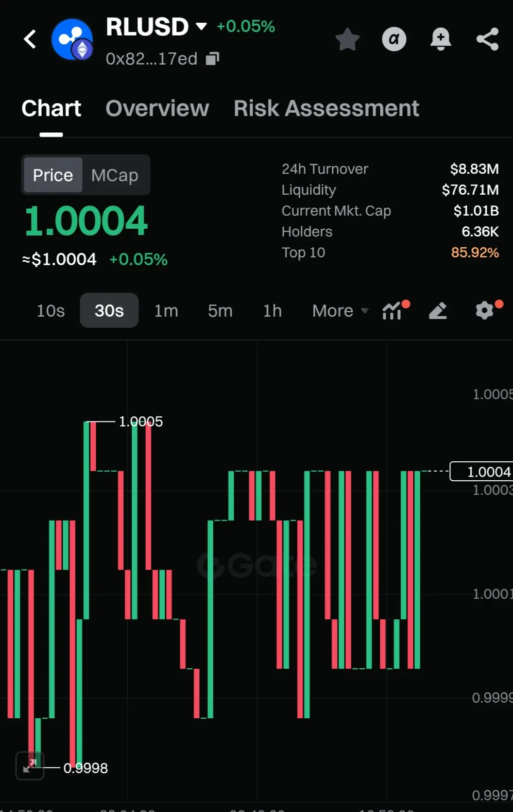Viewport: 513px width, 812px height.
Task: Go back using the left arrow
Action: (x=30, y=39)
